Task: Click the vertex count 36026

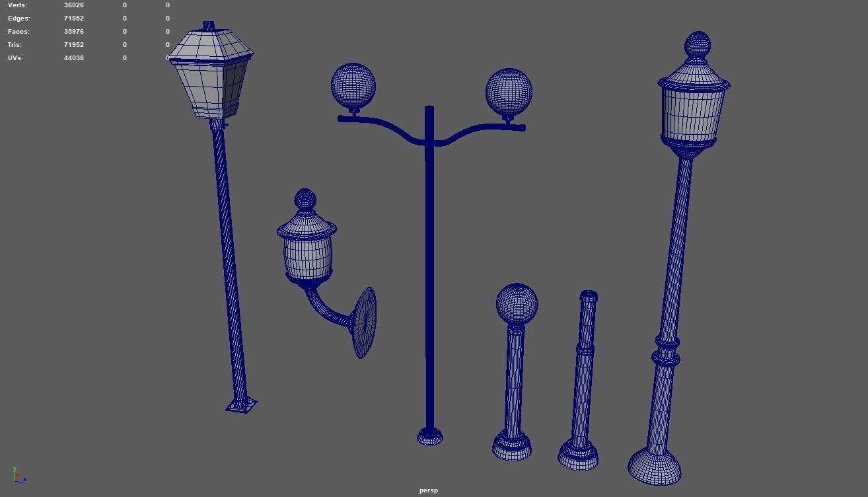Action: [x=74, y=5]
